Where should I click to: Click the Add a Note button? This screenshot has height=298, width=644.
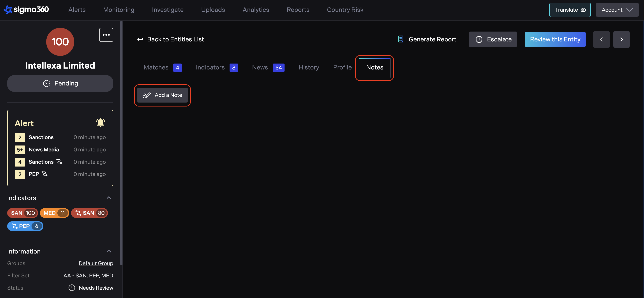point(162,95)
